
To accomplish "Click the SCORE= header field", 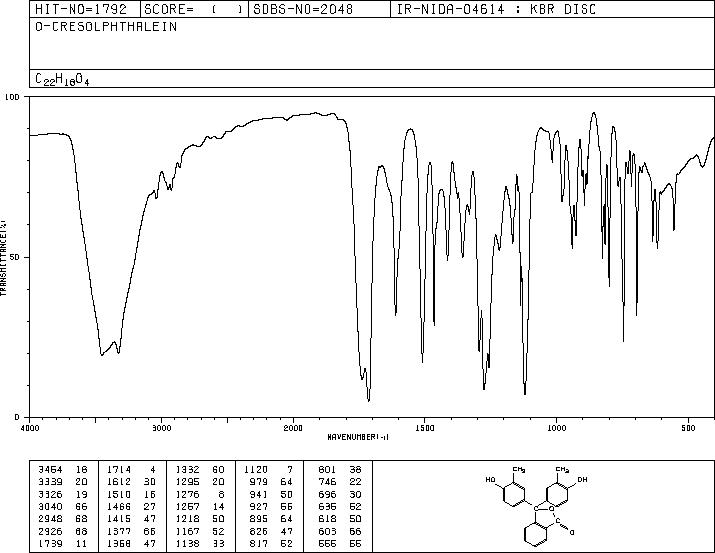I will [x=195, y=9].
